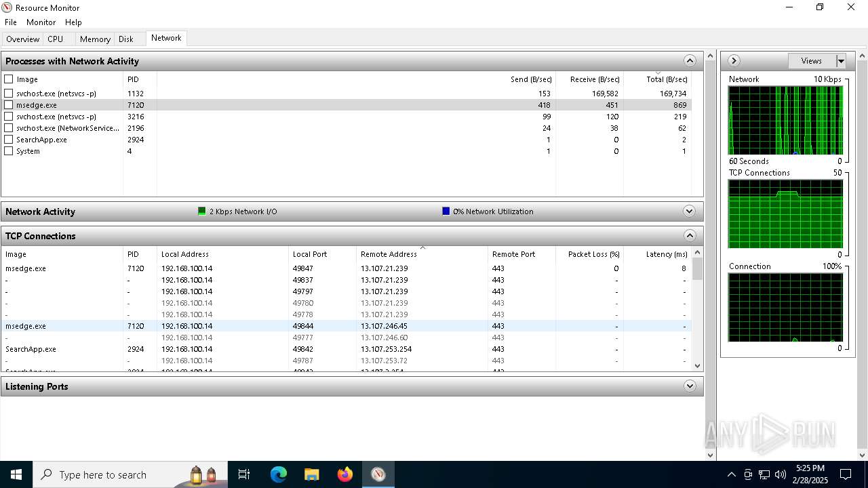Check System process checkbox

click(x=9, y=151)
